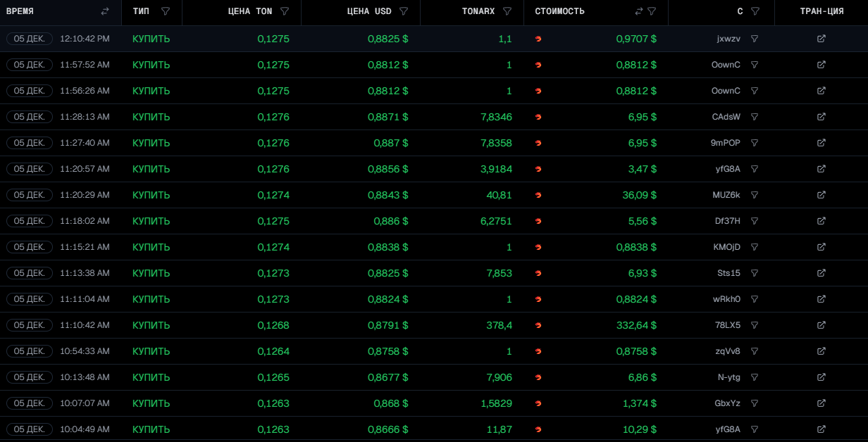The height and width of the screenshot is (442, 868).
Task: Open the TONARX column filter
Action: tap(507, 11)
